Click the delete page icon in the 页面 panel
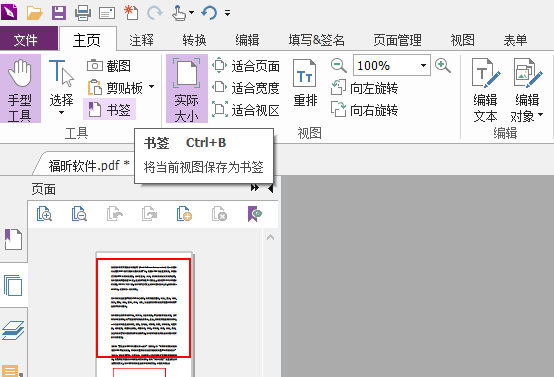 (219, 214)
